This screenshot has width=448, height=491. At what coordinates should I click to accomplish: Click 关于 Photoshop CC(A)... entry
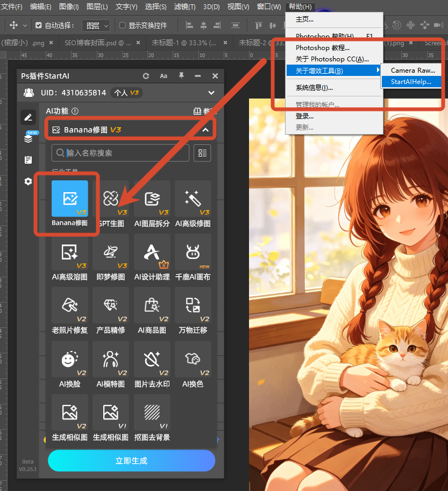click(333, 59)
